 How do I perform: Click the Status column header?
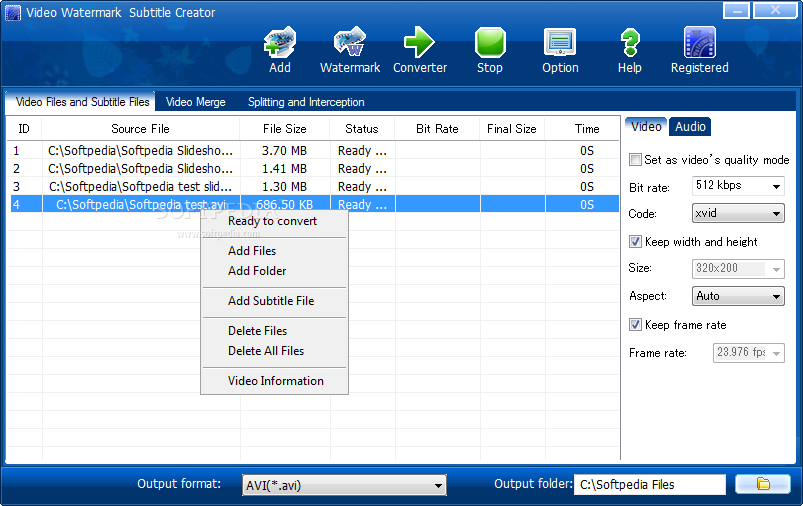point(362,129)
